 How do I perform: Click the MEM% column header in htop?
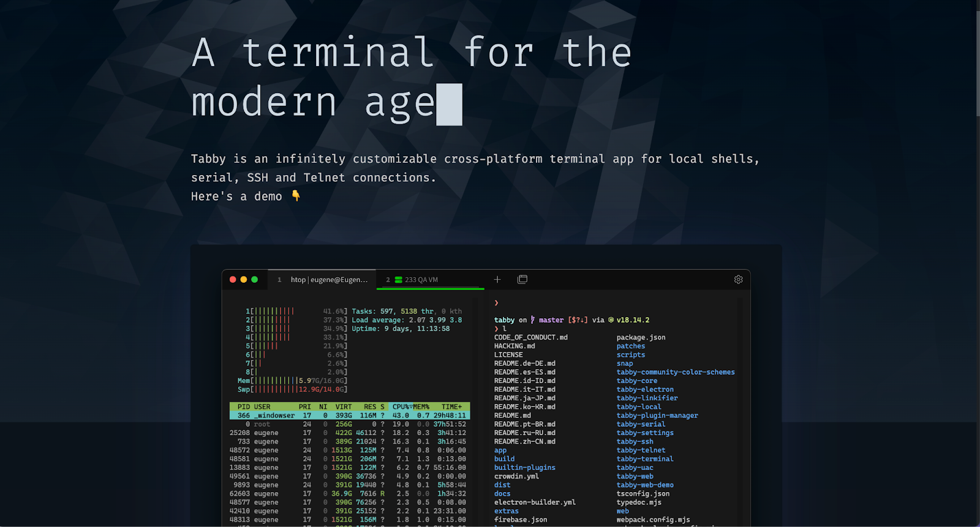pos(421,406)
